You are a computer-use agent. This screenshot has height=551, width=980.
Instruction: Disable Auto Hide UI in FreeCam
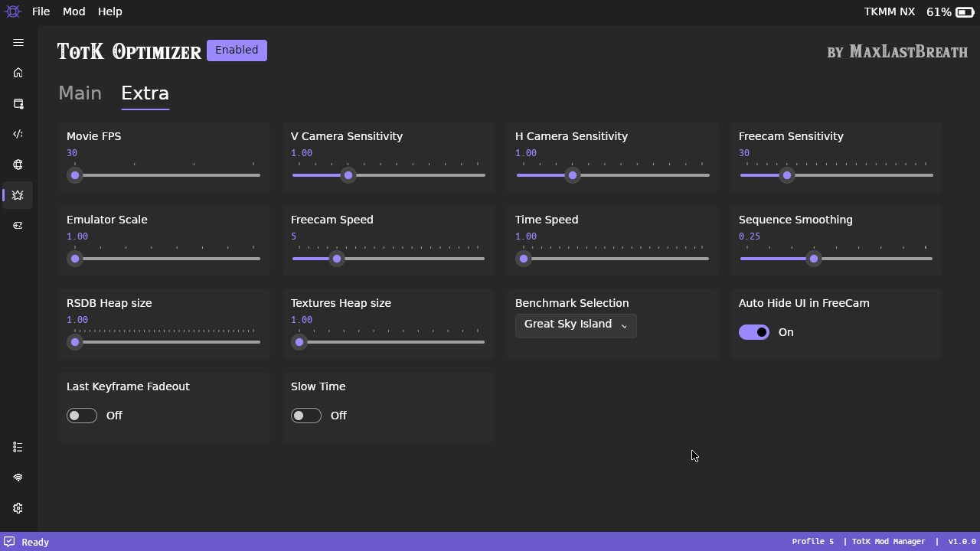click(x=754, y=332)
